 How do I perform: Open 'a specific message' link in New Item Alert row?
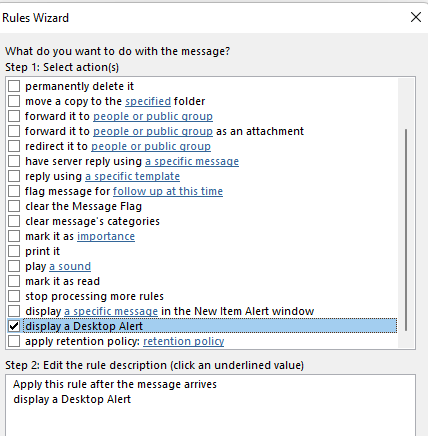click(x=111, y=311)
